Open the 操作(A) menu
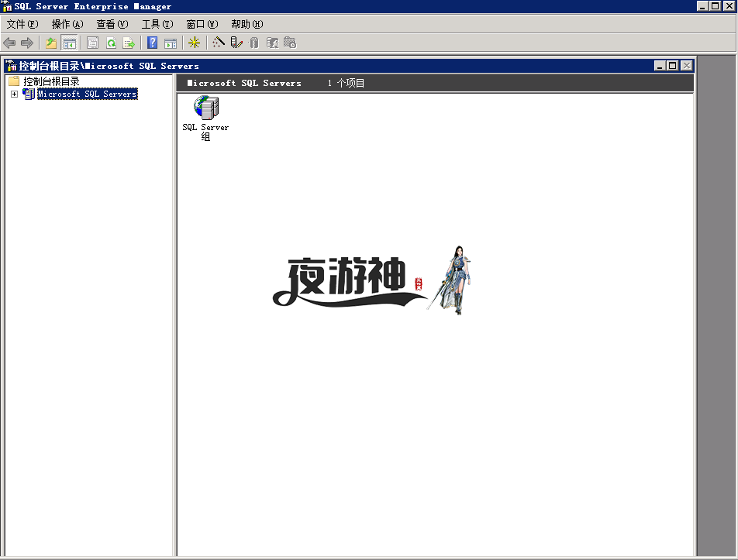 click(x=67, y=24)
